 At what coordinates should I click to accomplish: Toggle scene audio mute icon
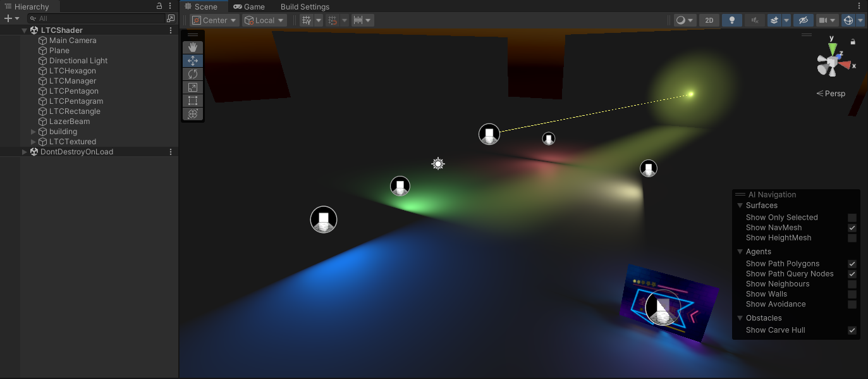[x=754, y=20]
